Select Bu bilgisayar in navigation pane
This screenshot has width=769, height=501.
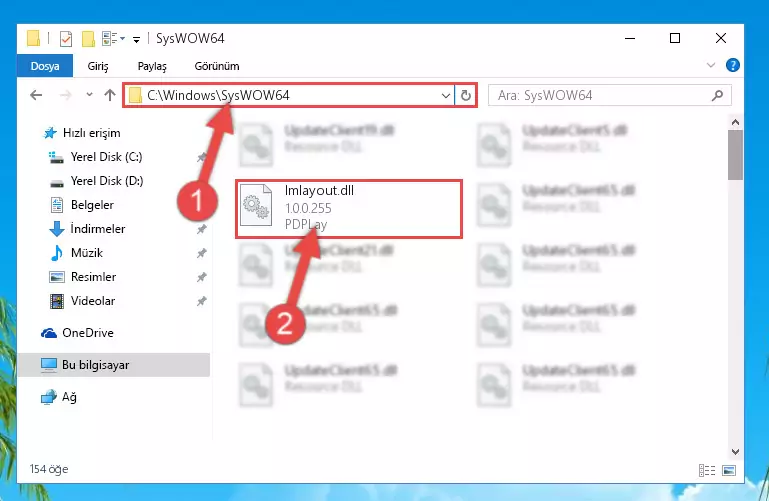(x=114, y=365)
